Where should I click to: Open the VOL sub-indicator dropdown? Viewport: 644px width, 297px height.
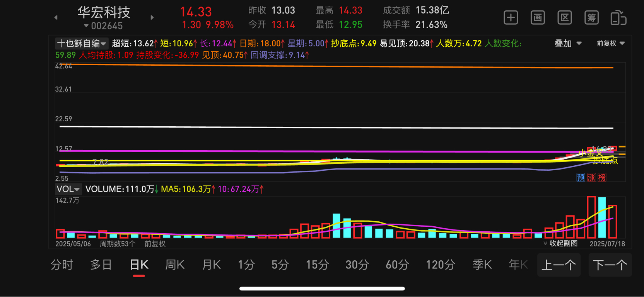pos(68,189)
